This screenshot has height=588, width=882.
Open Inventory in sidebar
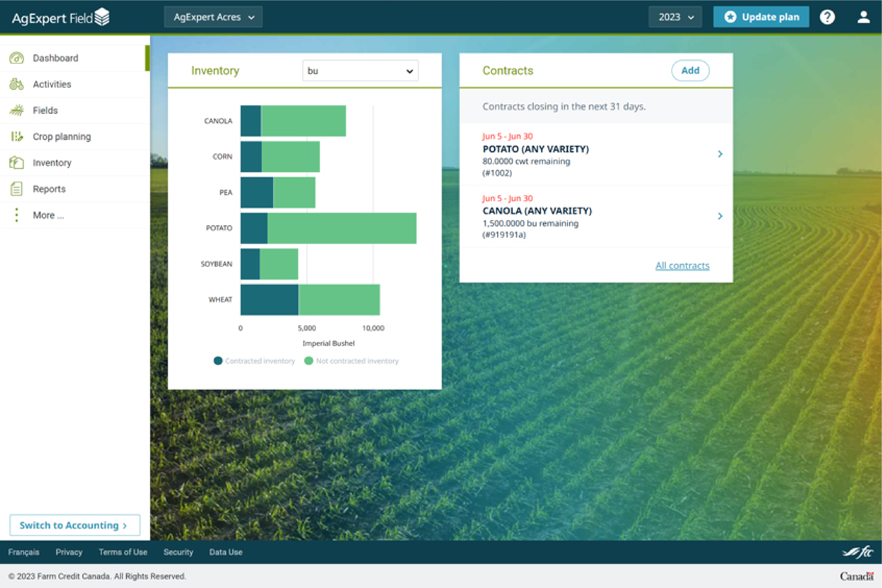(75, 163)
